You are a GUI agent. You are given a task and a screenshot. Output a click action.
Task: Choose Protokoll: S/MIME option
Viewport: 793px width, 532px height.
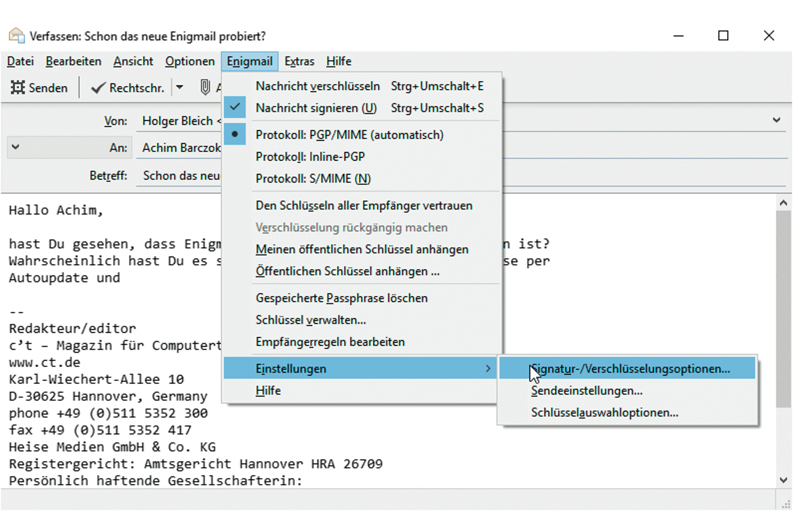click(313, 178)
